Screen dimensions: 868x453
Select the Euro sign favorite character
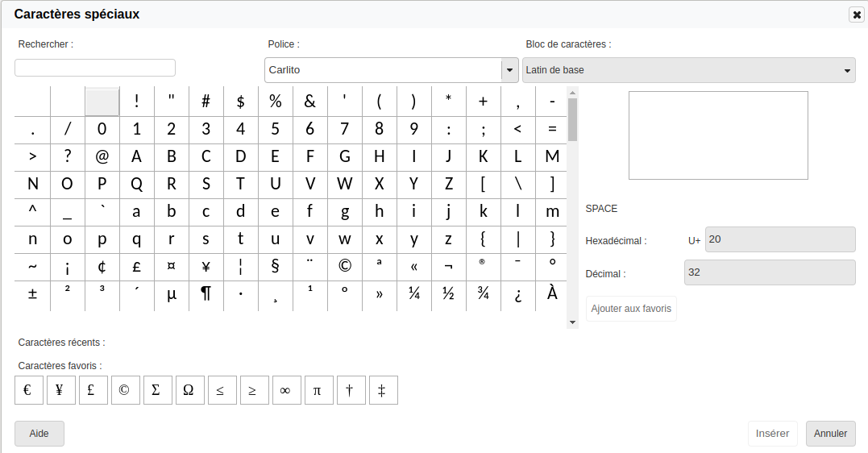[x=28, y=390]
